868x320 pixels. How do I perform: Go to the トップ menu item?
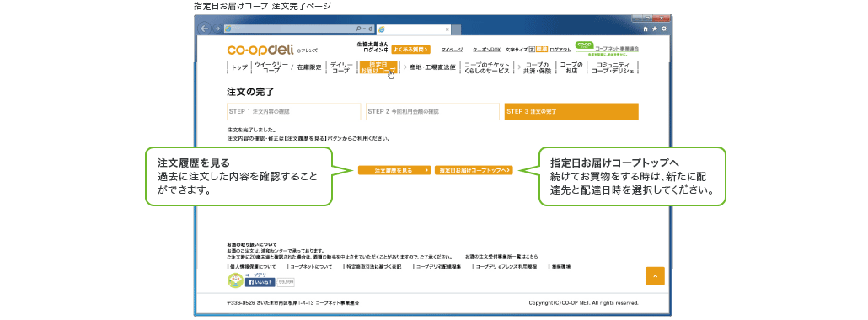[x=239, y=67]
